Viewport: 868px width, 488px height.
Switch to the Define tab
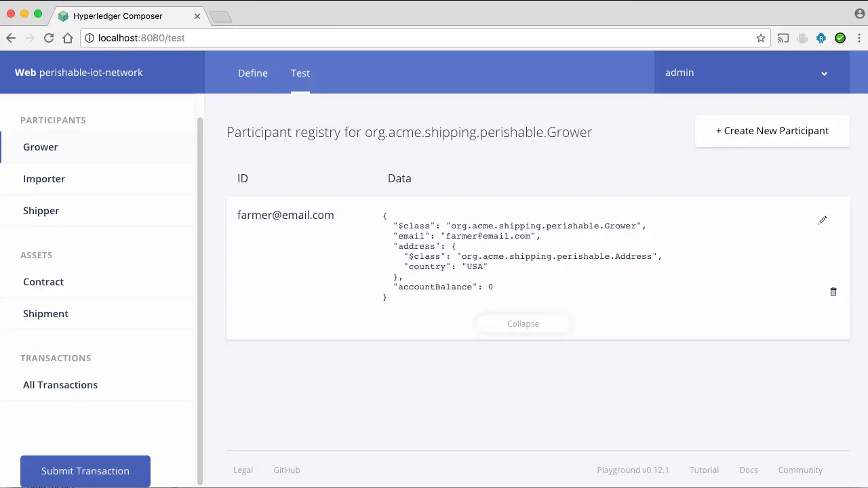pyautogui.click(x=253, y=73)
